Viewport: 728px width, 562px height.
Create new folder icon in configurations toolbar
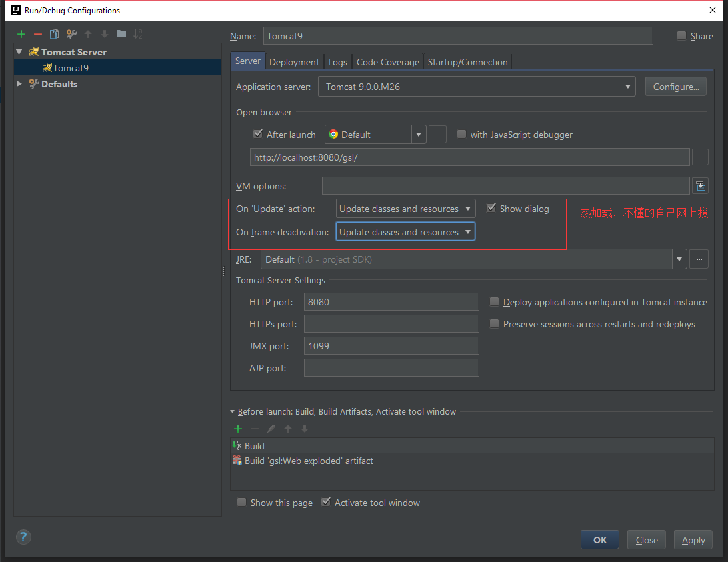pyautogui.click(x=121, y=34)
